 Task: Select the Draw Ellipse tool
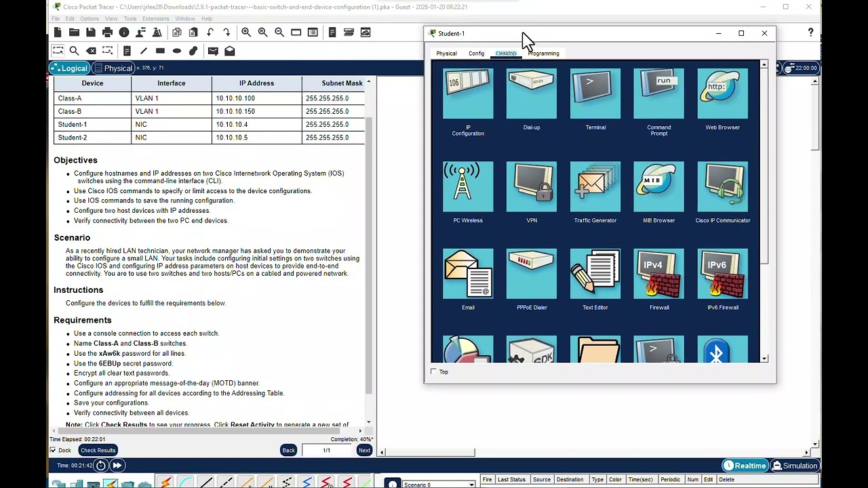click(x=177, y=51)
